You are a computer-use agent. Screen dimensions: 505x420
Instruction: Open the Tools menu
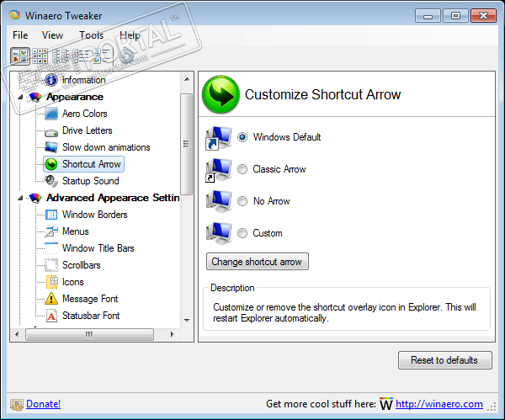(92, 35)
